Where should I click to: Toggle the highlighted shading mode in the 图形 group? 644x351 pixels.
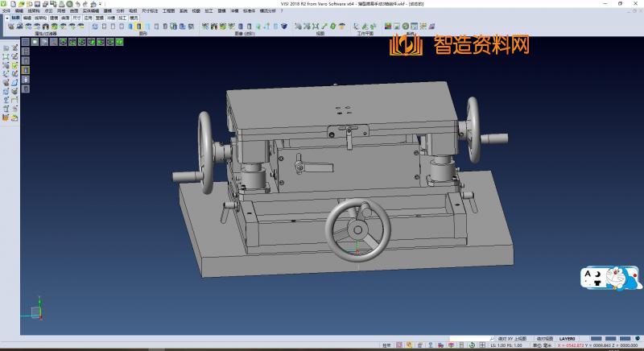tap(138, 27)
